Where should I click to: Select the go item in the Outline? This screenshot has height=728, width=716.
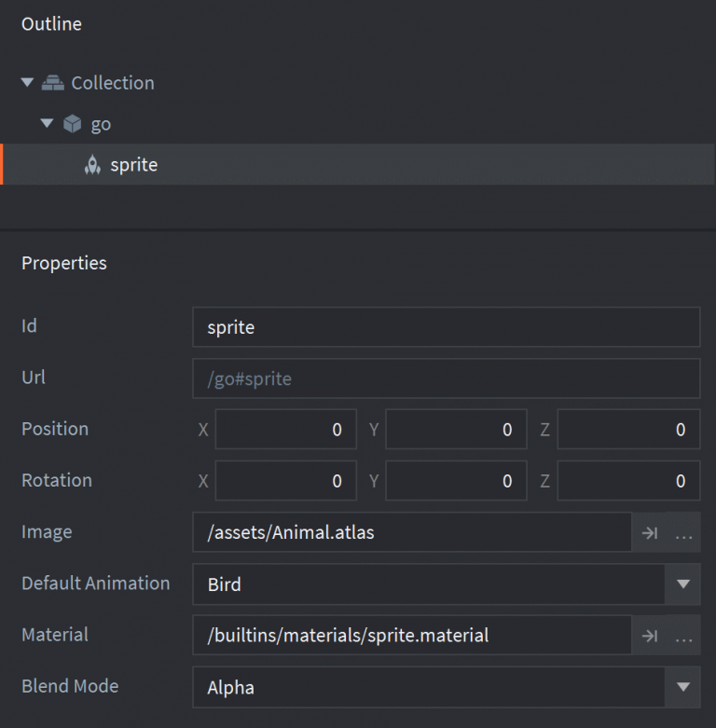(101, 124)
